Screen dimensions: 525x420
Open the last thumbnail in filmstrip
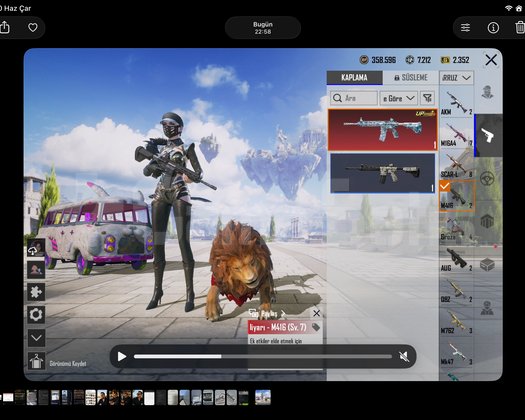(x=263, y=397)
